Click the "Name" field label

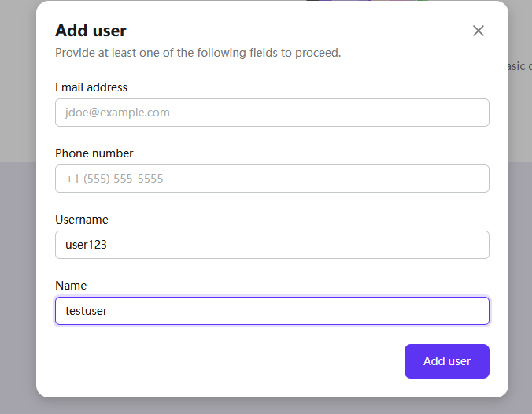[71, 286]
